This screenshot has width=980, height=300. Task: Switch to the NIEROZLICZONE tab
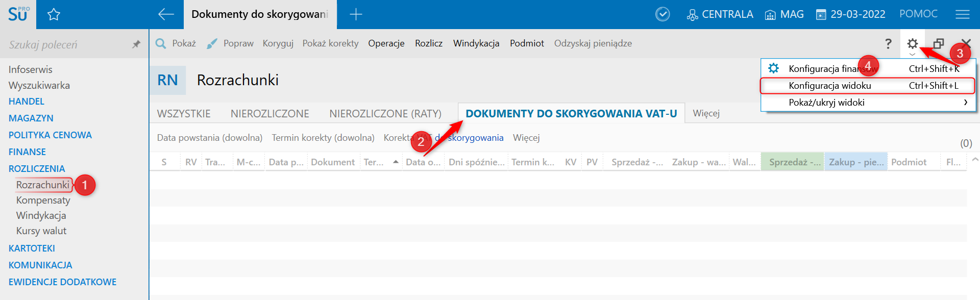[x=269, y=114]
